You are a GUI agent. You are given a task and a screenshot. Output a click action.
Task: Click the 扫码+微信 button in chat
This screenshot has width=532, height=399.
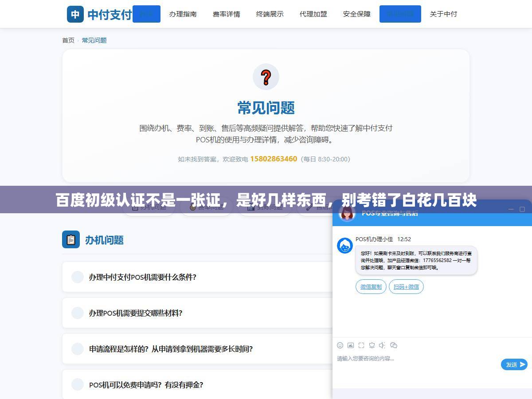pyautogui.click(x=406, y=287)
